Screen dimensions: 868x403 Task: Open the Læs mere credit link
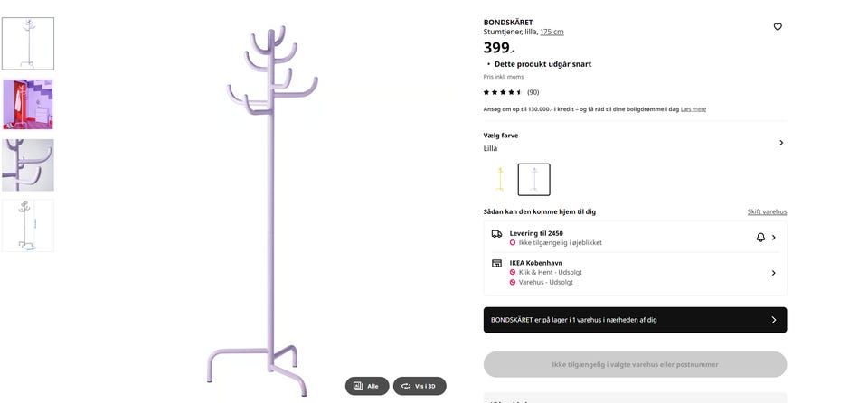693,109
